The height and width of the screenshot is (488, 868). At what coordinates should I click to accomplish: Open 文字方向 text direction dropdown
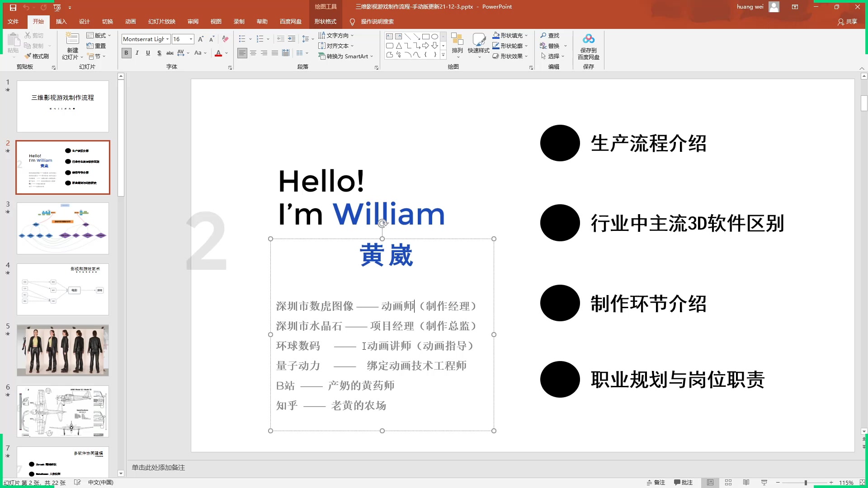pyautogui.click(x=336, y=35)
